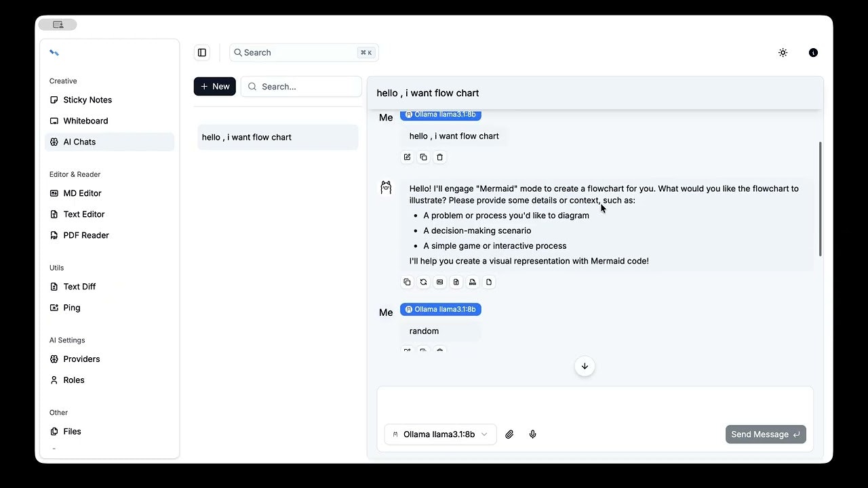
Task: Start a New chat
Action: (215, 87)
